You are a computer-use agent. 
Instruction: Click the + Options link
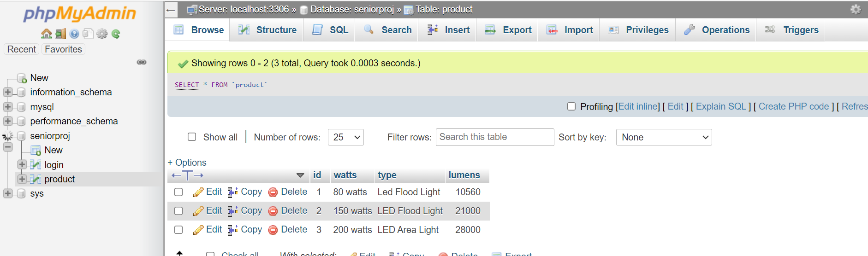tap(187, 163)
